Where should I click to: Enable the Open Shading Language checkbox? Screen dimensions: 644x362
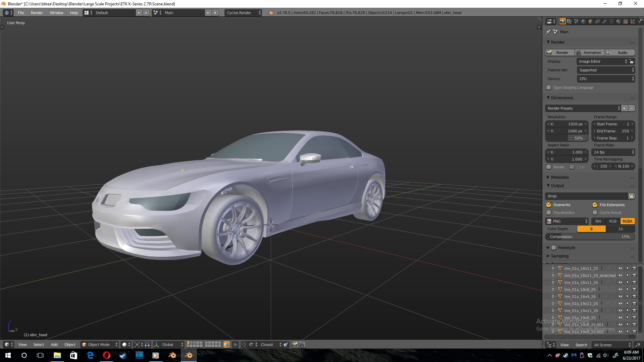tap(549, 87)
